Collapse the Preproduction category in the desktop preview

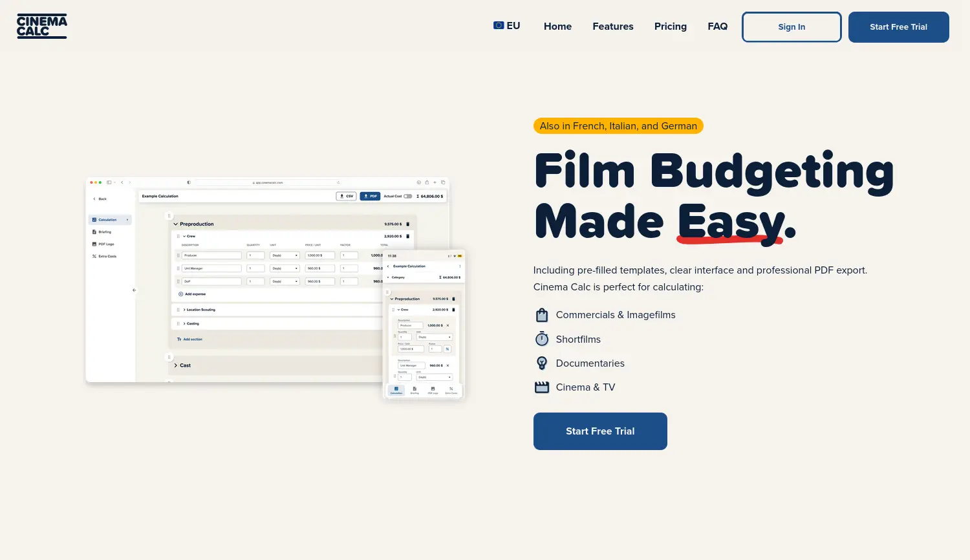click(175, 224)
